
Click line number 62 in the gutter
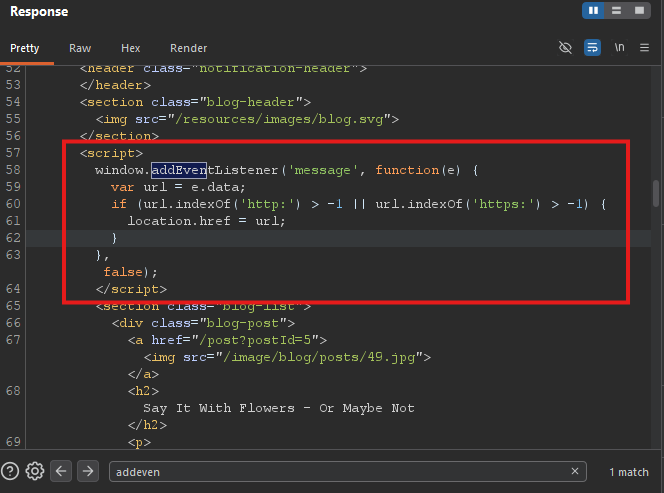point(13,238)
